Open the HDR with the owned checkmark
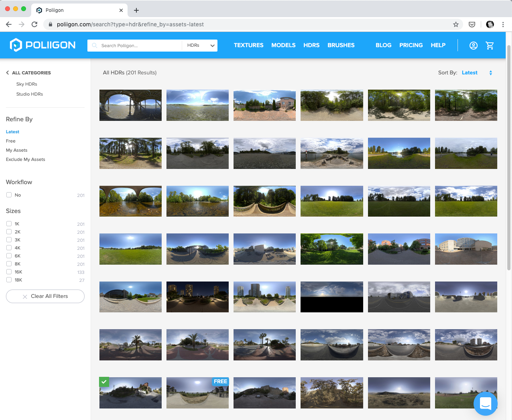This screenshot has height=420, width=512. click(130, 393)
